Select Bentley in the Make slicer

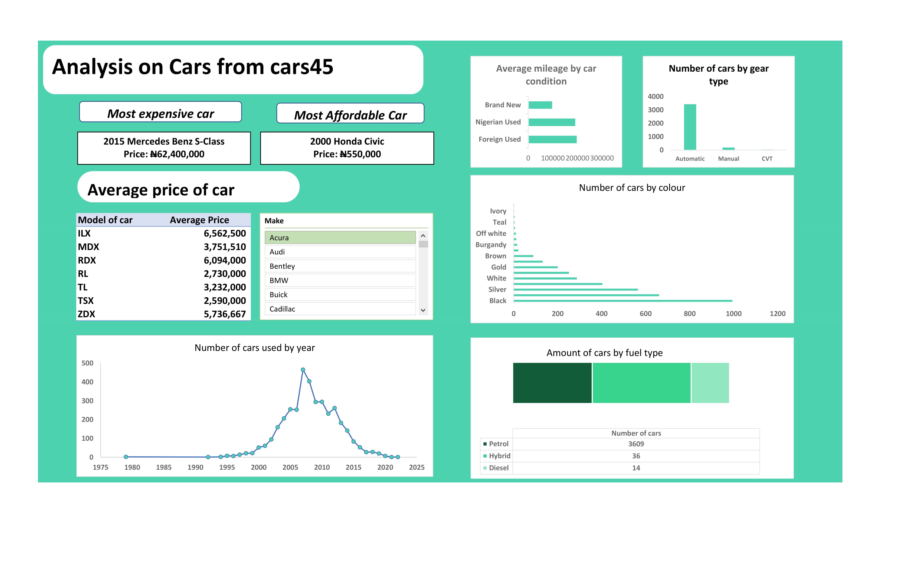click(340, 266)
